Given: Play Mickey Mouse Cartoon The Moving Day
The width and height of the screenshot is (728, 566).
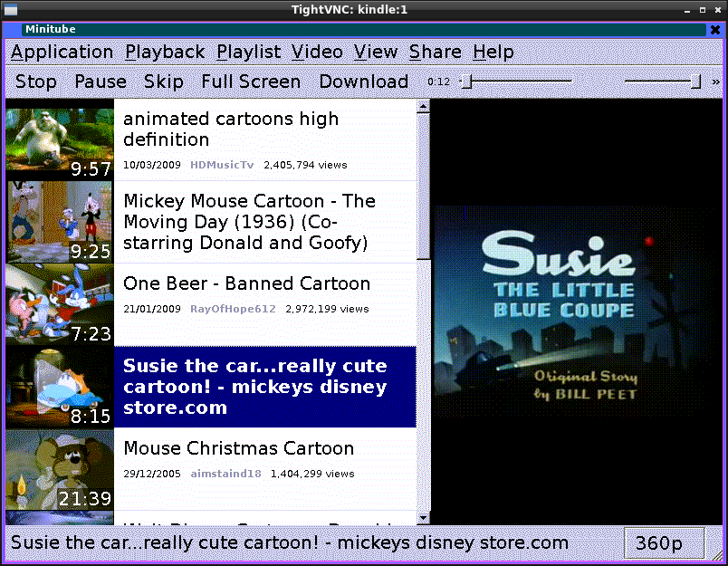Looking at the screenshot, I should (249, 222).
